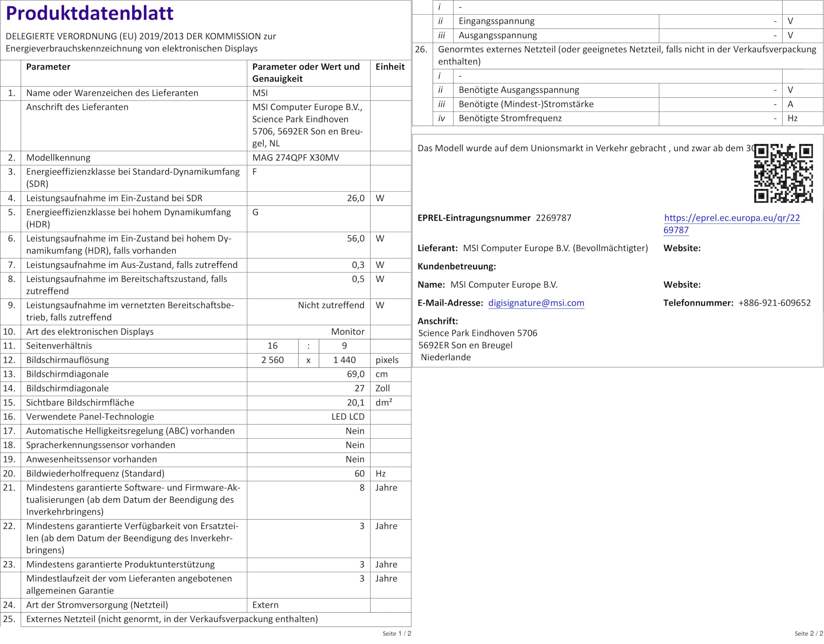Click the 'Einheit' column header
824x644 pixels.
[x=390, y=67]
